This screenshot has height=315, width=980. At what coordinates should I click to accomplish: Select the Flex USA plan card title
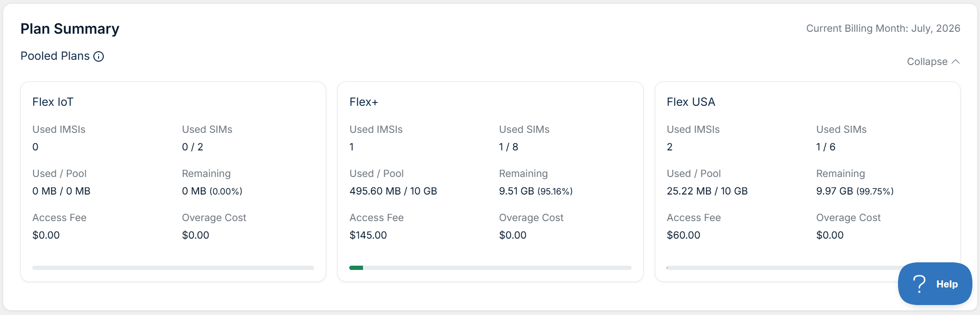pyautogui.click(x=690, y=102)
